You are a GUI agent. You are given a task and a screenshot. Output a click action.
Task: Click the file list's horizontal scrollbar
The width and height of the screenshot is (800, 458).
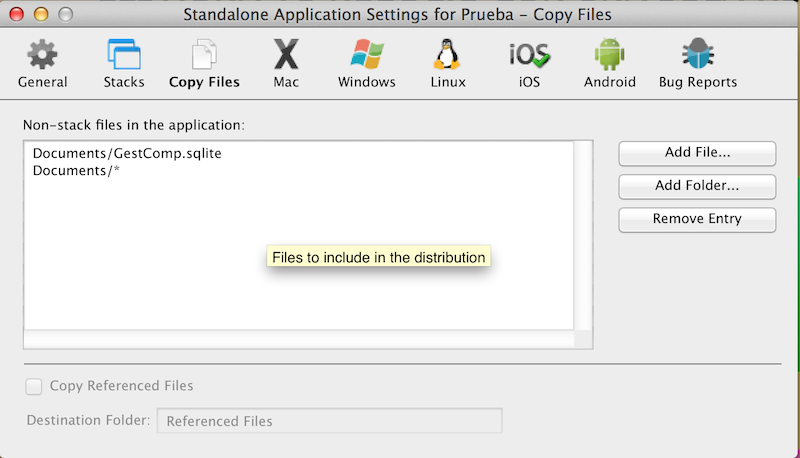[x=298, y=340]
